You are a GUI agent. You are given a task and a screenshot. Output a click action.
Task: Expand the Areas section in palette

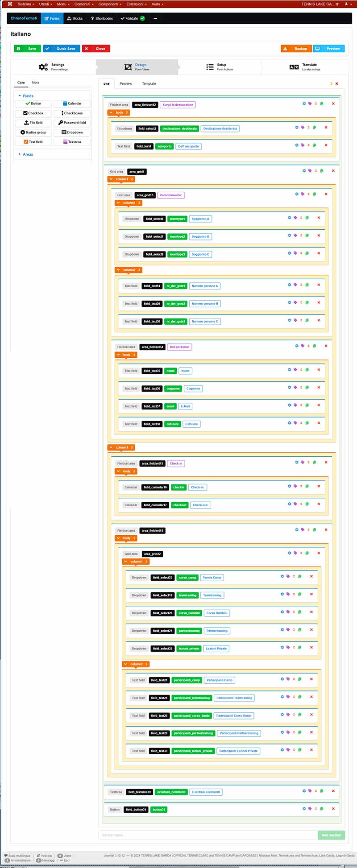pyautogui.click(x=28, y=154)
